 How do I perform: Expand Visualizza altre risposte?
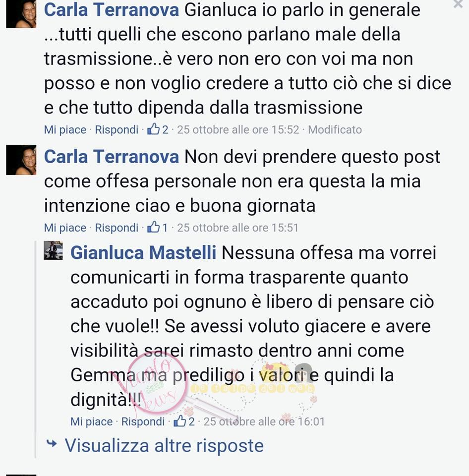click(164, 445)
